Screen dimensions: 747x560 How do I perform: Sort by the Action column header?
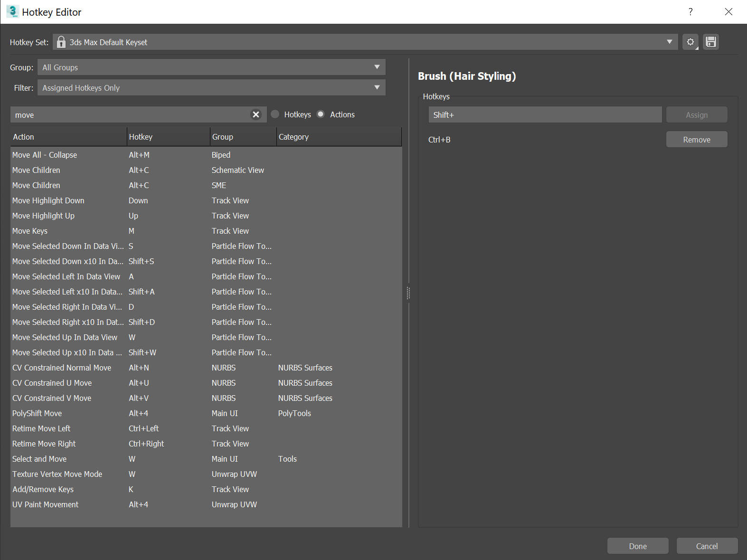click(x=68, y=137)
